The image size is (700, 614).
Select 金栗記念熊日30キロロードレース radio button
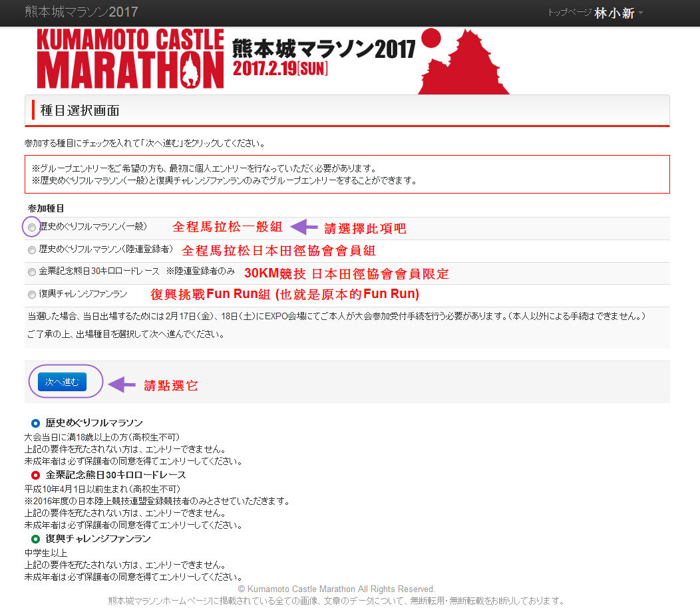coord(32,272)
